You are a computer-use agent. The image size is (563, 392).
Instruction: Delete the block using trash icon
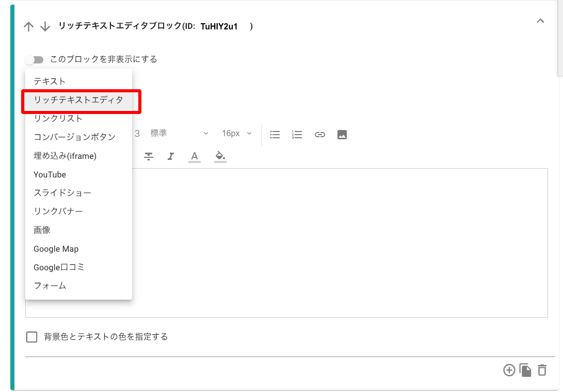[542, 370]
